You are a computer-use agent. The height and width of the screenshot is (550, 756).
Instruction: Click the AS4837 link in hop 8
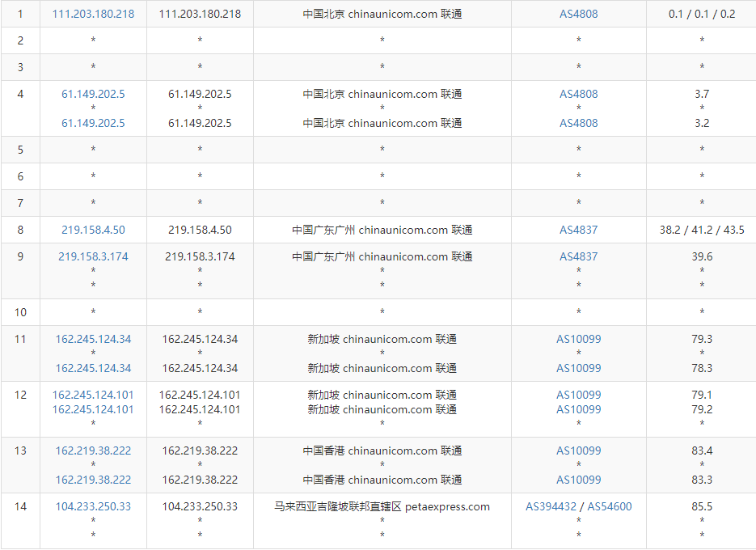(x=578, y=230)
